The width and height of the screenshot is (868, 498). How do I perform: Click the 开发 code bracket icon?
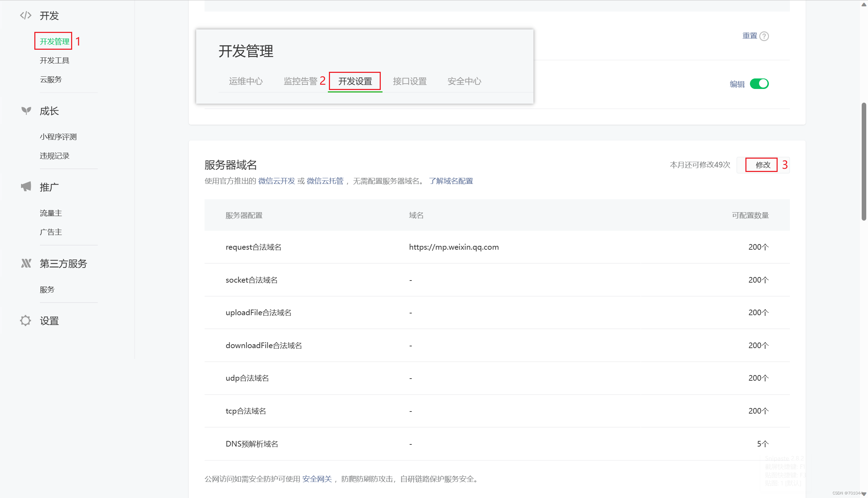pyautogui.click(x=26, y=15)
